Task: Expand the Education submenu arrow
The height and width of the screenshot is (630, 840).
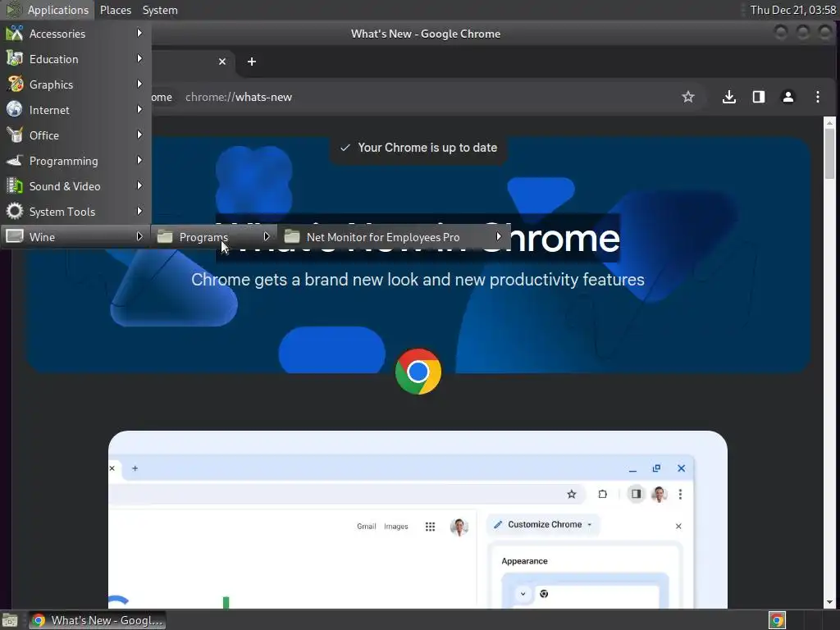Action: pyautogui.click(x=139, y=58)
